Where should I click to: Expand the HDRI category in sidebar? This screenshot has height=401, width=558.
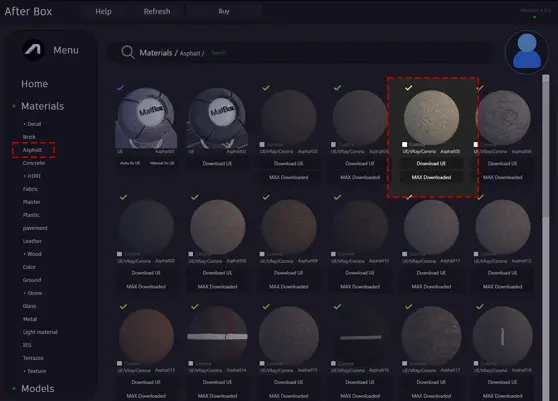coord(32,176)
